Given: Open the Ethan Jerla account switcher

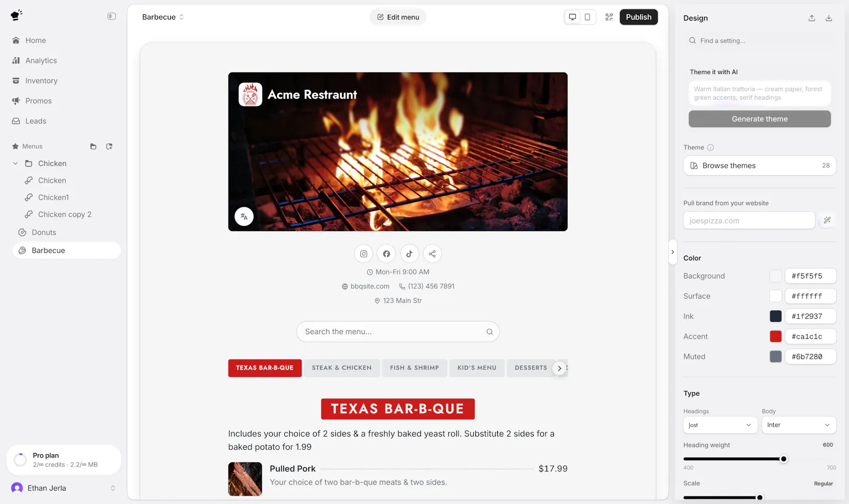Looking at the screenshot, I should coord(64,488).
